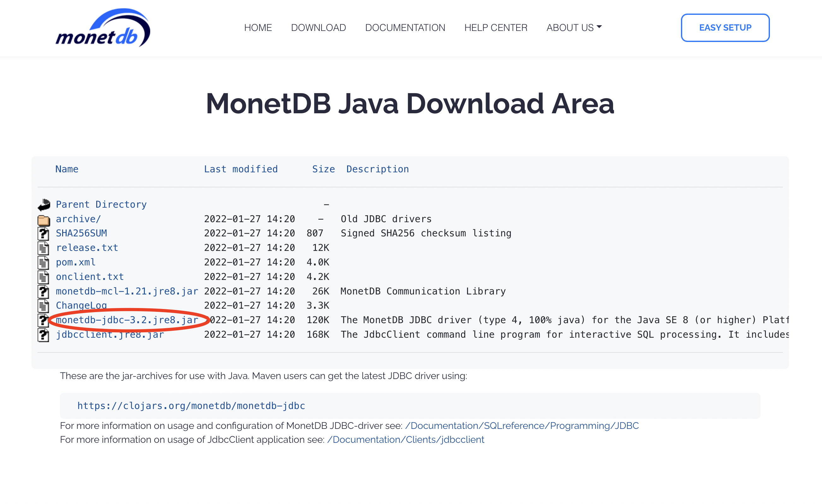This screenshot has width=822, height=504.
Task: Sort listing by Last modified column
Action: point(240,169)
